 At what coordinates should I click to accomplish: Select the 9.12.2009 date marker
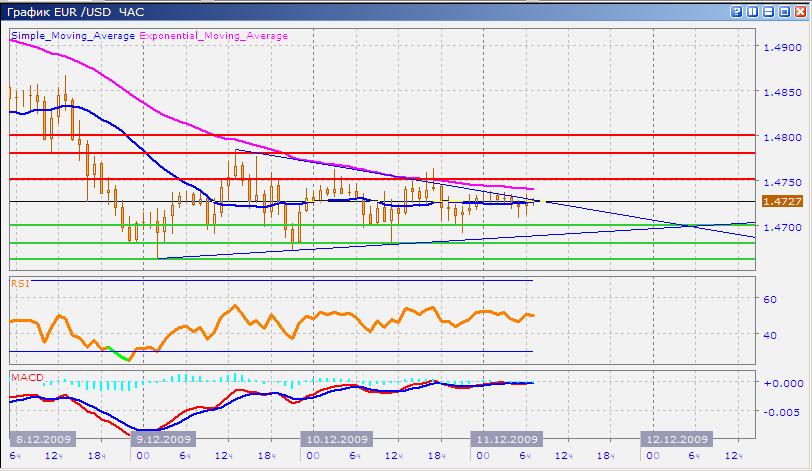click(x=163, y=439)
